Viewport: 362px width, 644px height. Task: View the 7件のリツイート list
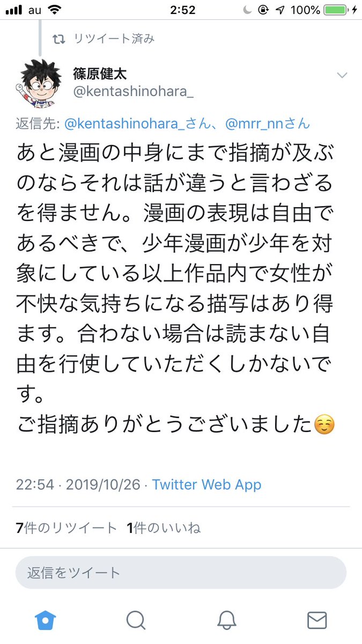point(67,528)
